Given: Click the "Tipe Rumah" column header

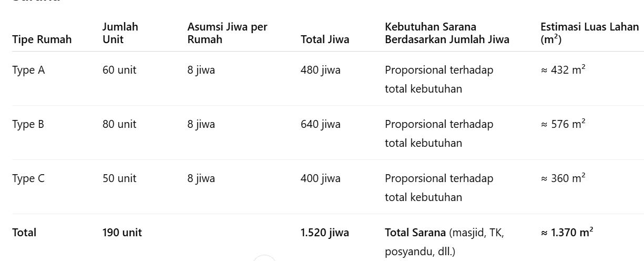Looking at the screenshot, I should click(x=42, y=39).
